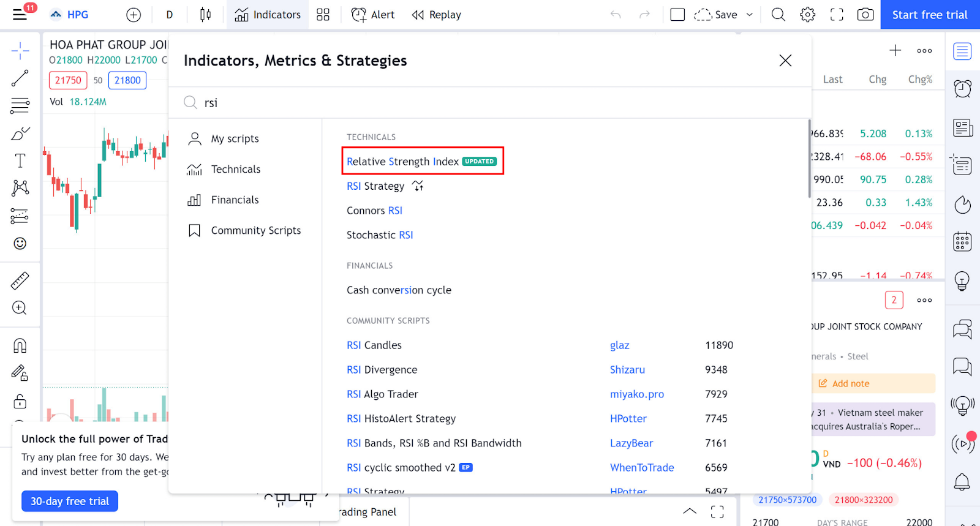Open chart settings gear icon
The height and width of the screenshot is (526, 980).
tap(807, 15)
